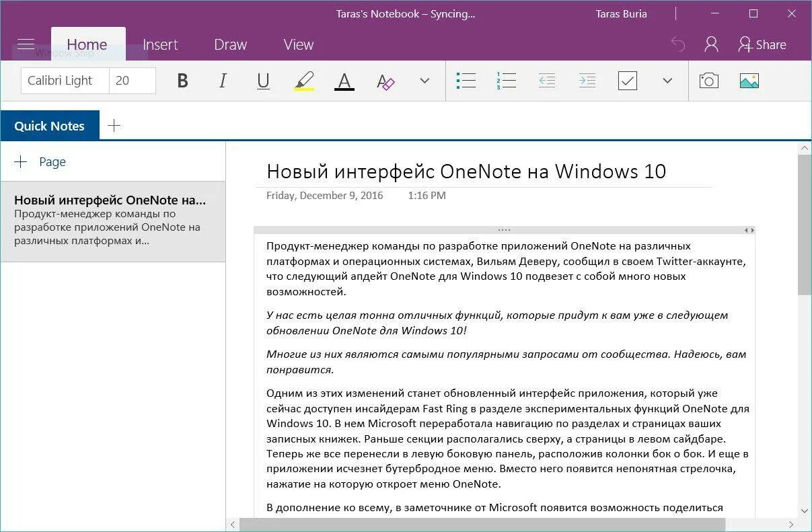Switch to the Home tab
Image resolution: width=812 pixels, height=532 pixels.
coord(87,44)
